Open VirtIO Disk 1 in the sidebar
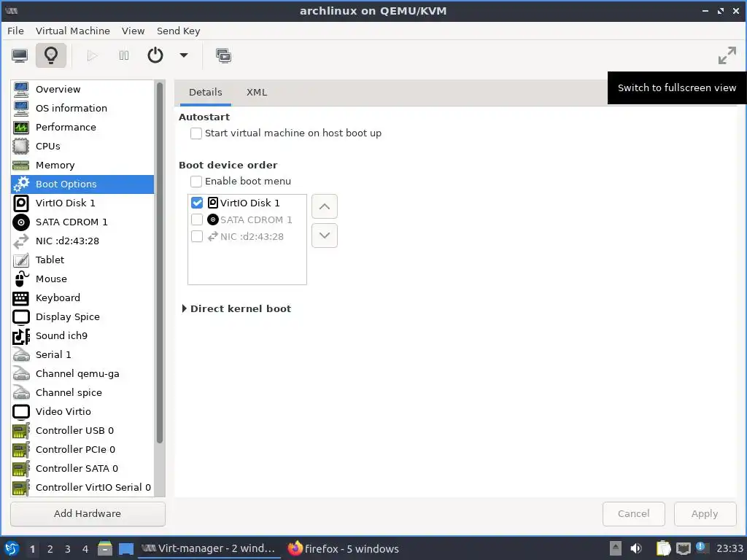 click(82, 203)
